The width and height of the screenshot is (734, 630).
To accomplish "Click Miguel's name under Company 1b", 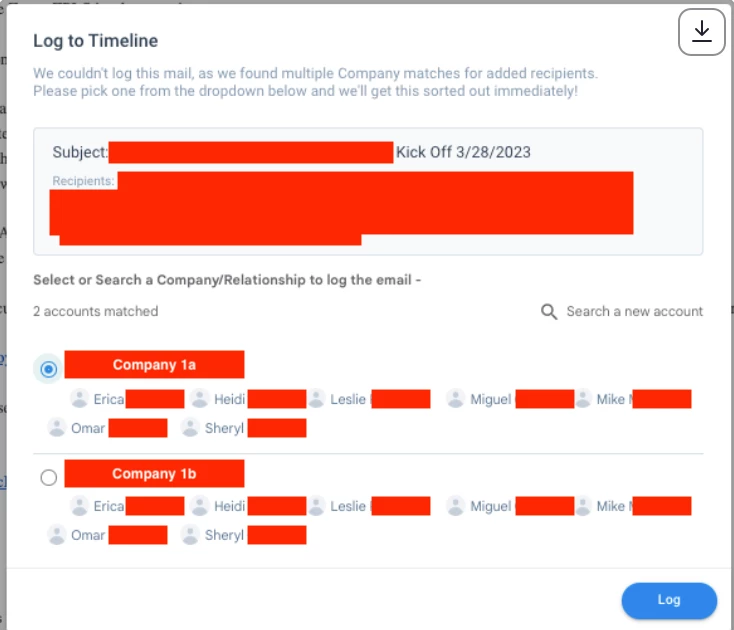I will pyautogui.click(x=491, y=506).
